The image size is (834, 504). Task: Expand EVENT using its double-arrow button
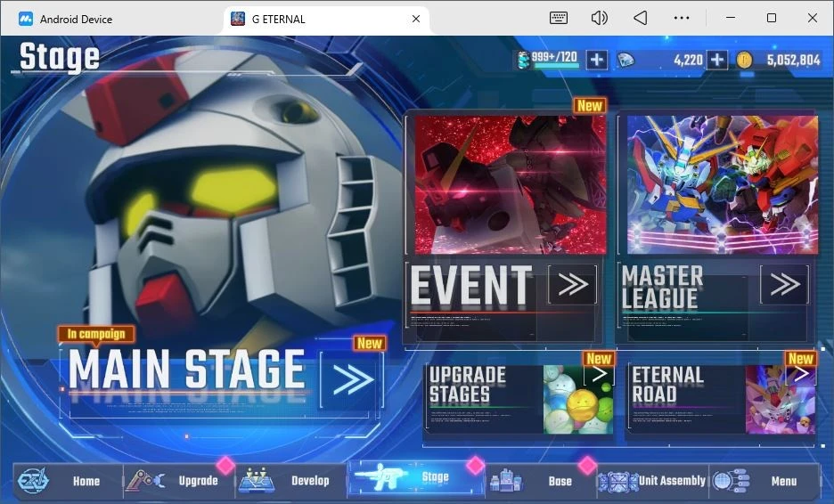point(573,284)
